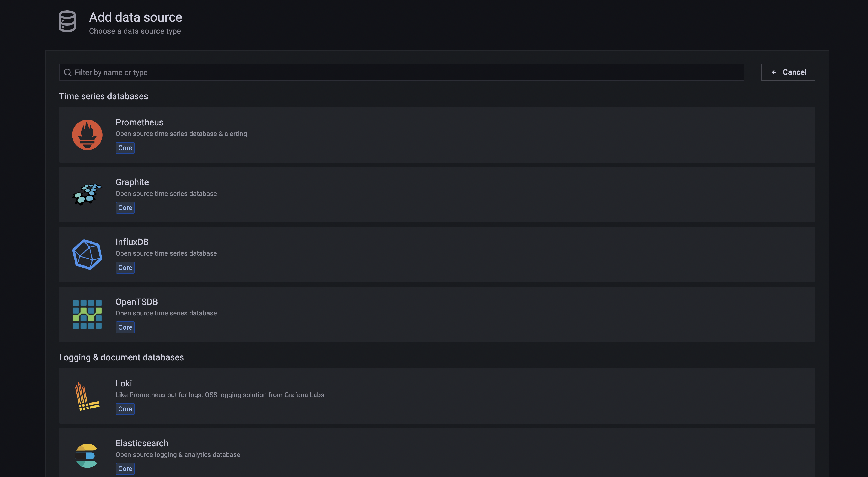Click the Core badge under Loki
Viewport: 868px width, 477px height.
(x=125, y=409)
